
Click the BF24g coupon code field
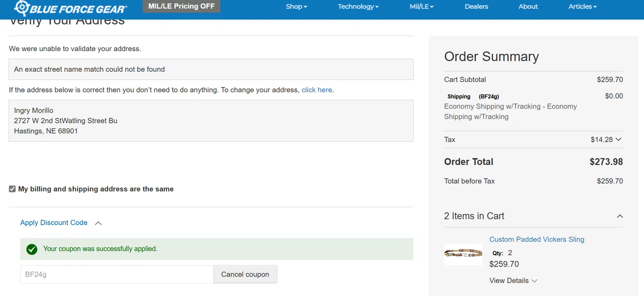(117, 274)
